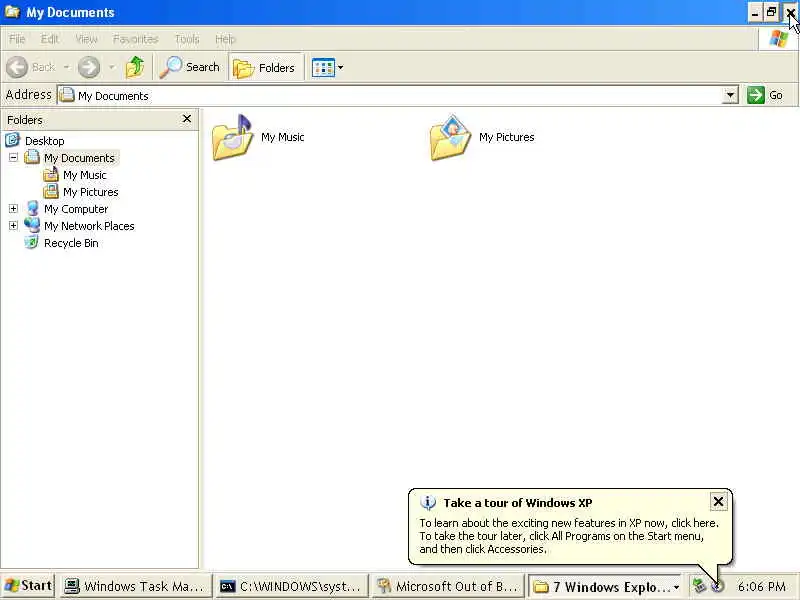The image size is (800, 600).
Task: Switch to Microsoft Out of B... taskbar button
Action: point(447,587)
